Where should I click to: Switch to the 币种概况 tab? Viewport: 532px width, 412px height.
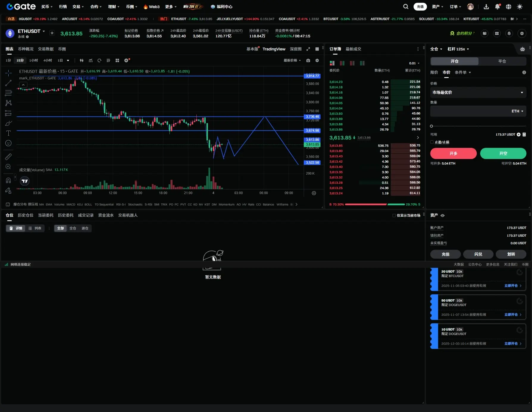(x=26, y=49)
